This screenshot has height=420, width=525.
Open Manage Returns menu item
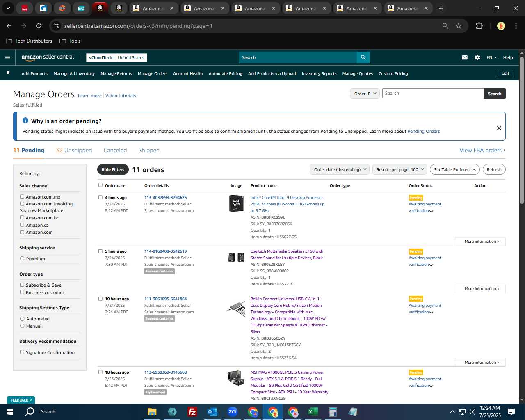point(116,74)
